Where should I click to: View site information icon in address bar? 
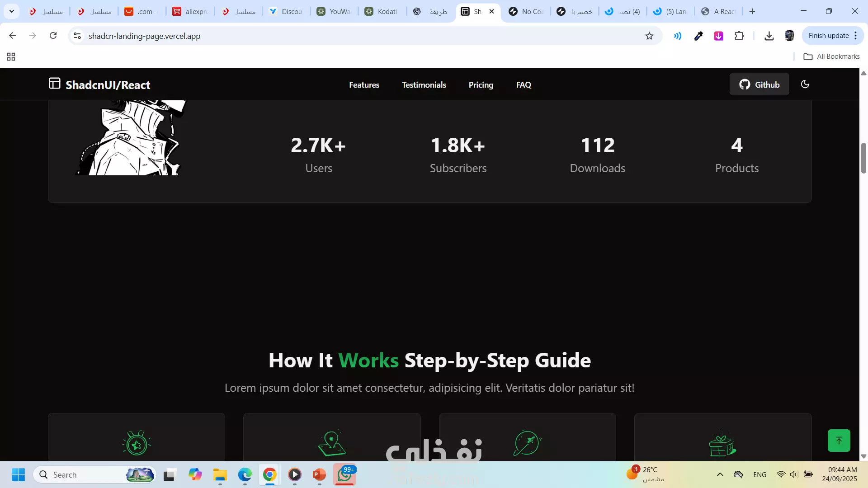point(77,36)
